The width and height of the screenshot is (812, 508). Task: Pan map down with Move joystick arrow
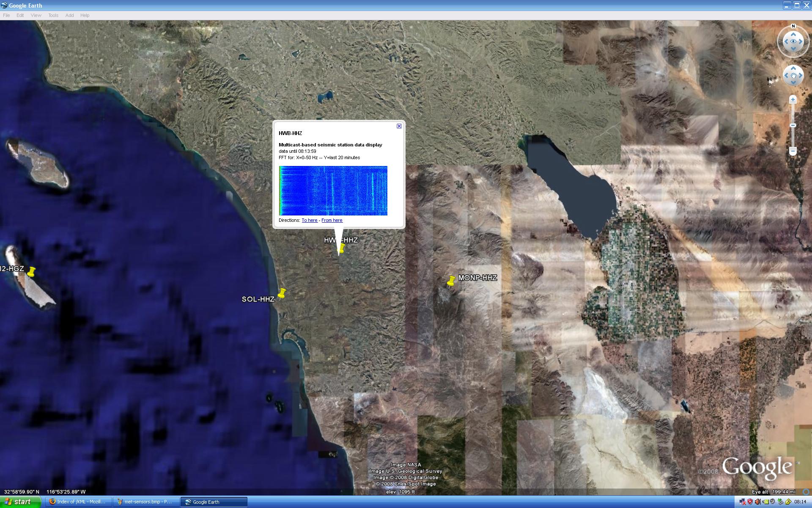pos(793,83)
